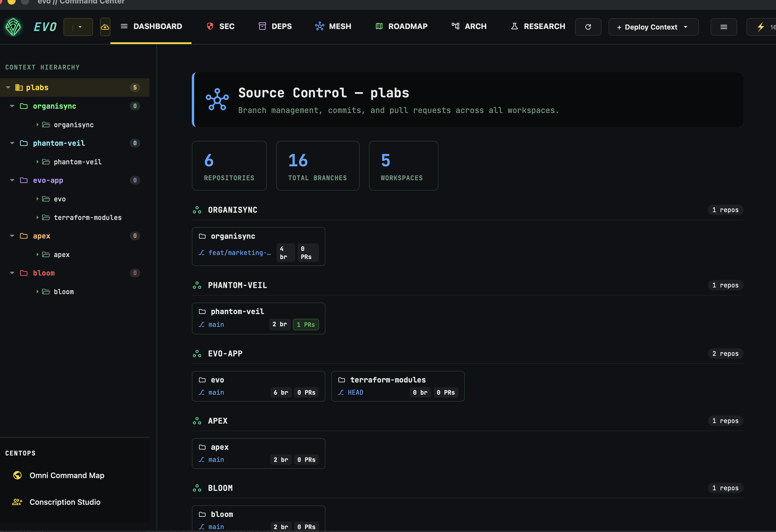Open the DEPS tab
This screenshot has height=532, width=776.
[275, 26]
